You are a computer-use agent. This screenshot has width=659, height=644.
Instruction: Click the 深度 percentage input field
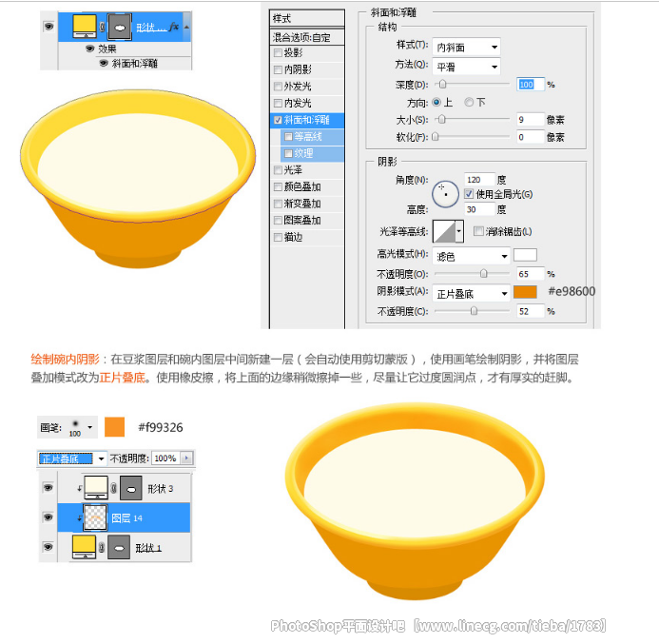pos(531,85)
